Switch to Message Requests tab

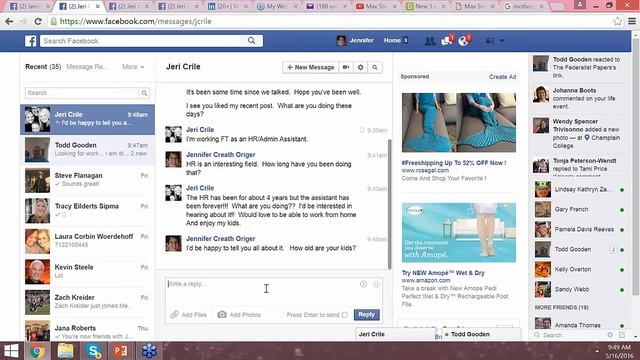[x=87, y=67]
